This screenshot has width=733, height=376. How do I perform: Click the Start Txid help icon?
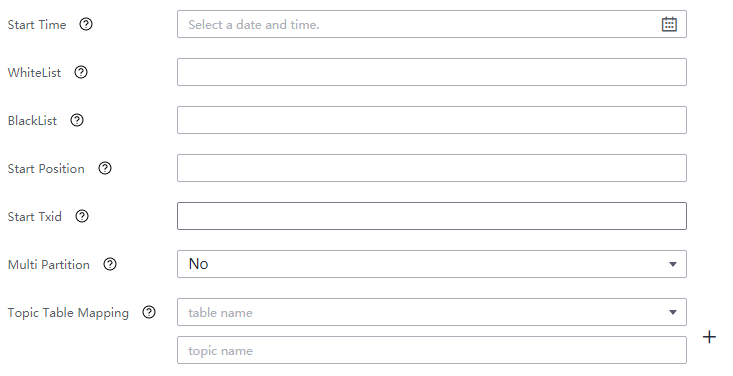click(82, 216)
